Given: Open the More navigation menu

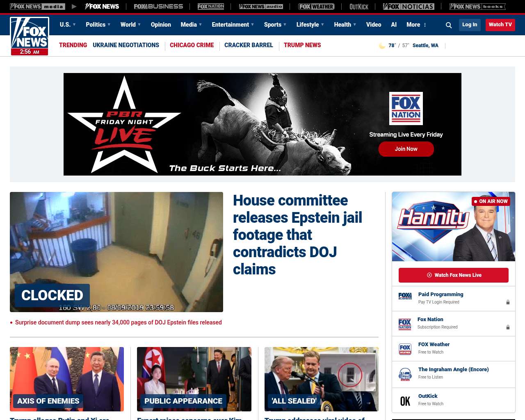Looking at the screenshot, I should (416, 25).
